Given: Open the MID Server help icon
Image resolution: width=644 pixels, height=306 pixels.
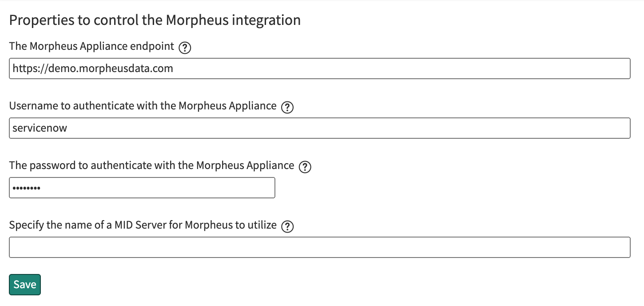Looking at the screenshot, I should 287,226.
